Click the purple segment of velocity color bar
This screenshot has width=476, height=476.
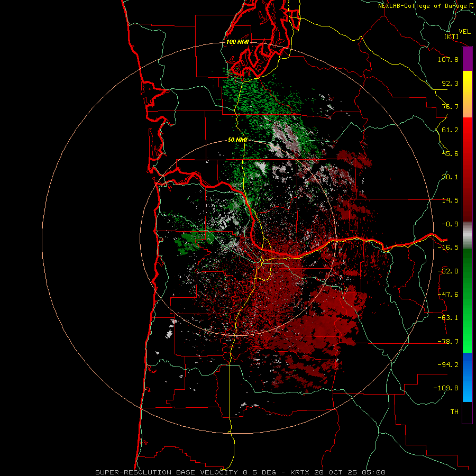(467, 59)
